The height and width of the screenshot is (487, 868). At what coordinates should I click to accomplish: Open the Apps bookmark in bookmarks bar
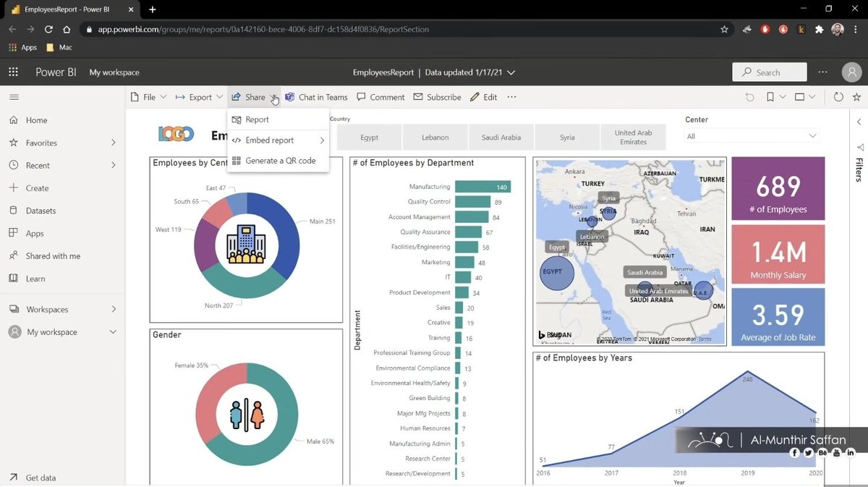[x=22, y=48]
